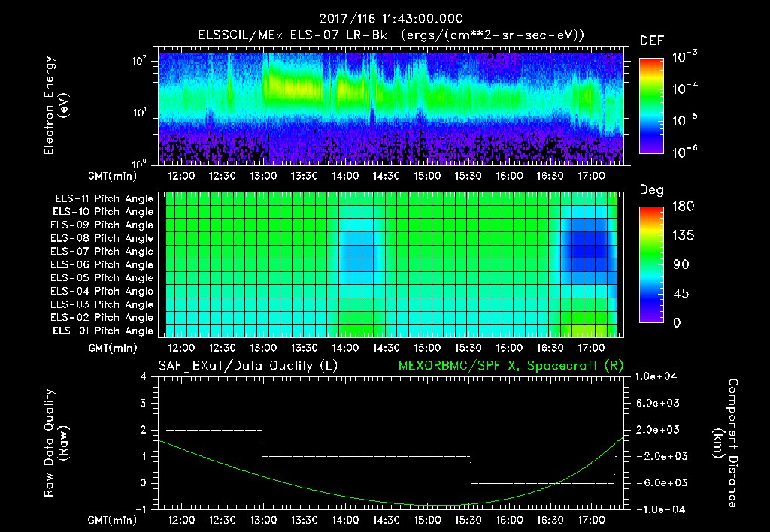Image resolution: width=770 pixels, height=532 pixels.
Task: Click the 3 tick on the data quality axis
Action: 143,403
